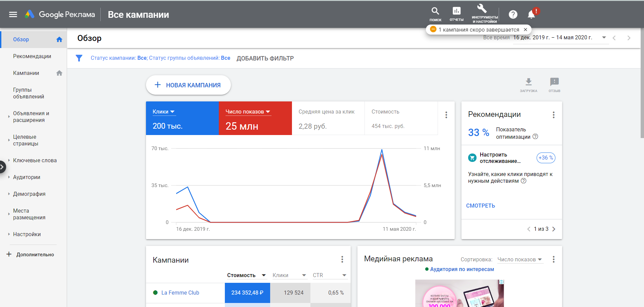Screen dimensions: 644x307
Task: Click the download (Загрузка) icon
Action: 529,82
